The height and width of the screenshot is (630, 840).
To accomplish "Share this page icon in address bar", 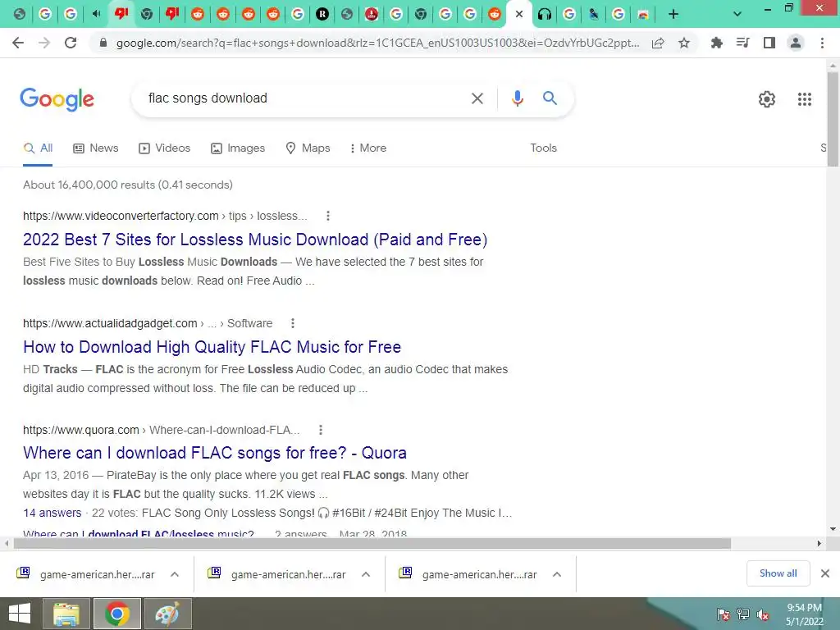I will pos(658,43).
